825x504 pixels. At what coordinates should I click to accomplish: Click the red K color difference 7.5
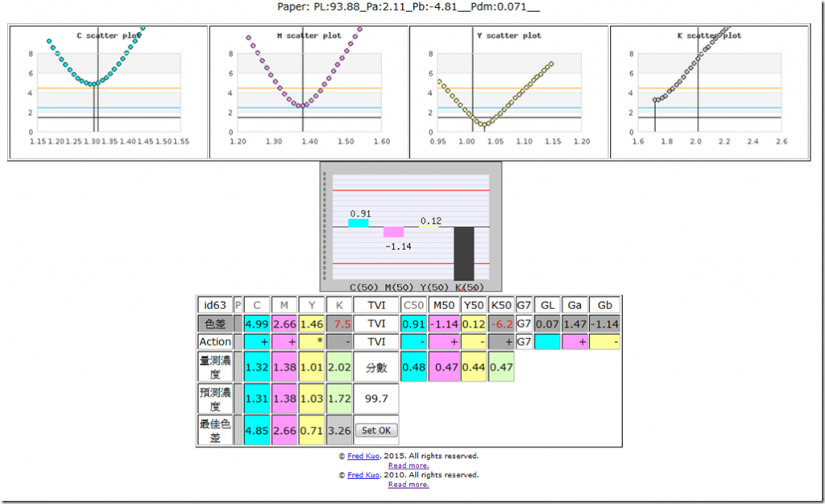tap(339, 324)
